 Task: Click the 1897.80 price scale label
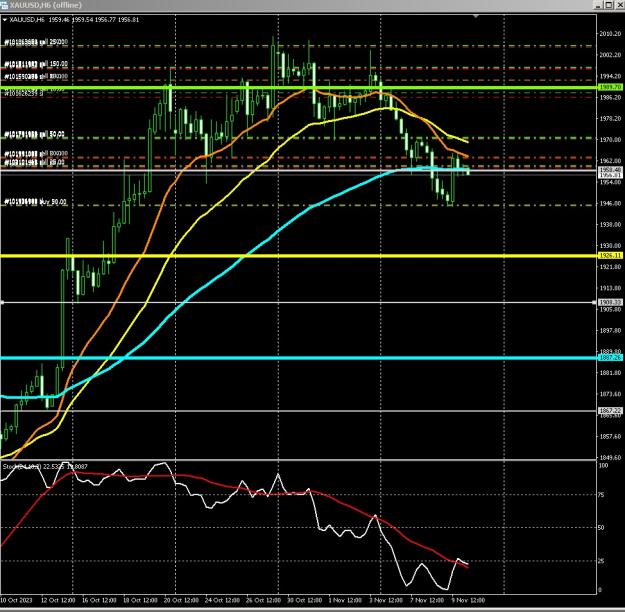tap(610, 330)
